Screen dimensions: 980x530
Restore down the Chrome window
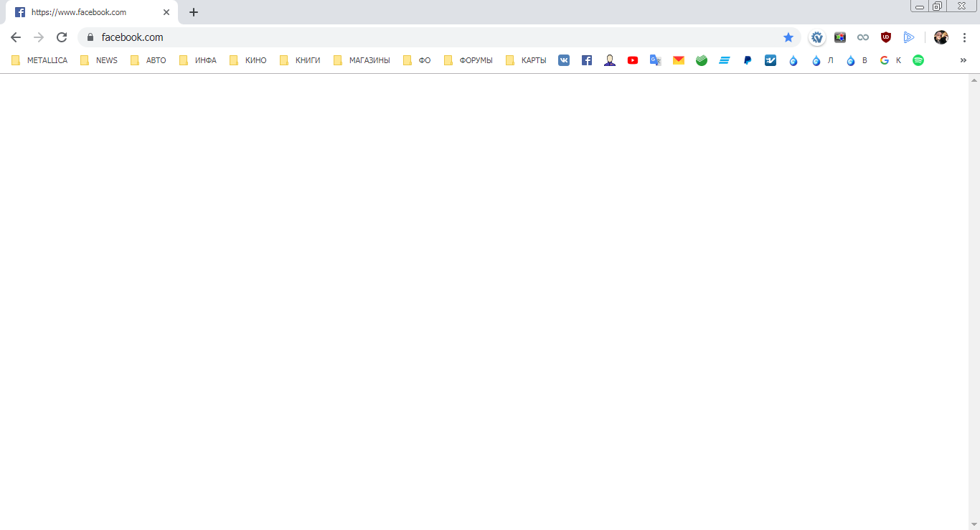(938, 6)
